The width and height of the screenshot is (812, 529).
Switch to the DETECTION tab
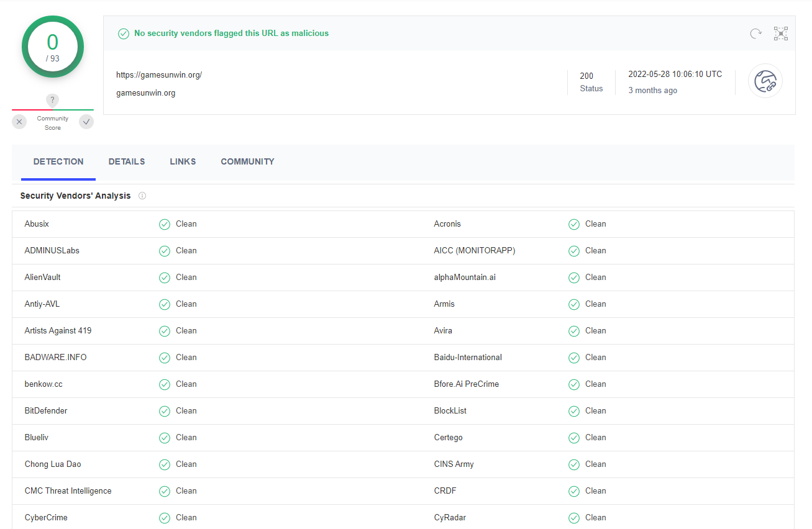pos(58,161)
